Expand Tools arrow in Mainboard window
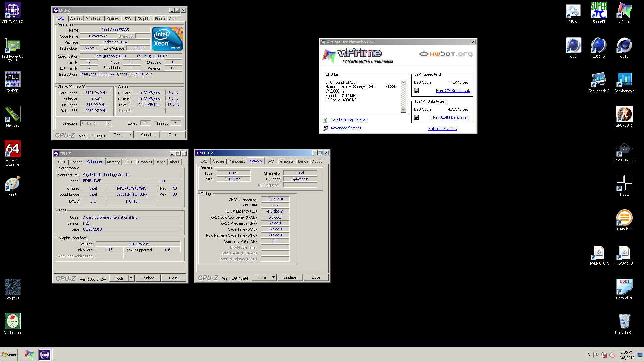Screen dimensions: 644x362 [131, 278]
